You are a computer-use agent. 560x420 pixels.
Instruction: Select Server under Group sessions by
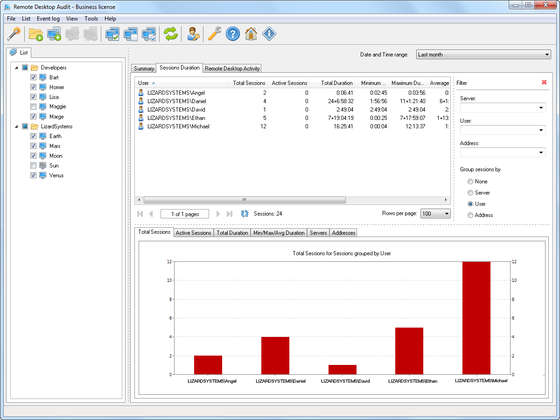click(x=470, y=193)
